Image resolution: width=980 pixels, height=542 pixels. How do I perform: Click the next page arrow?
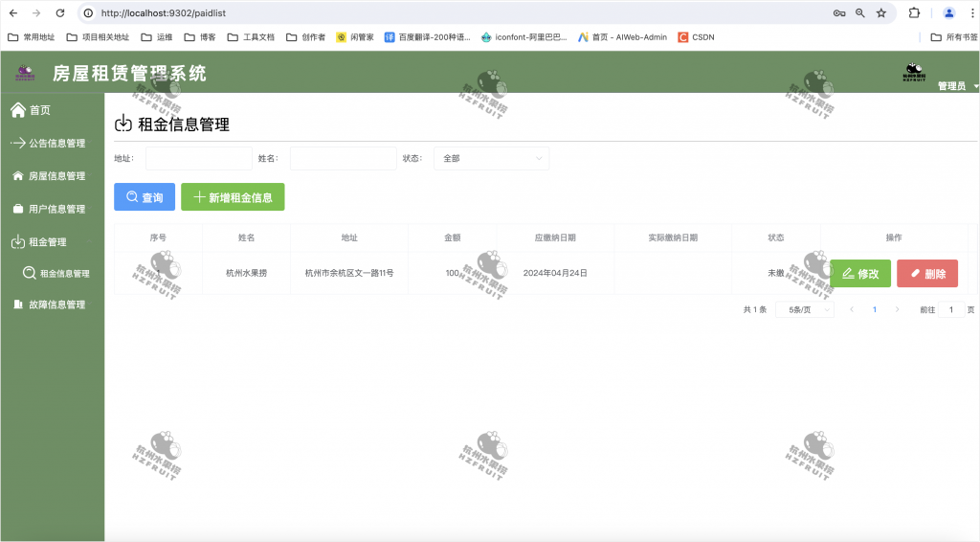897,310
